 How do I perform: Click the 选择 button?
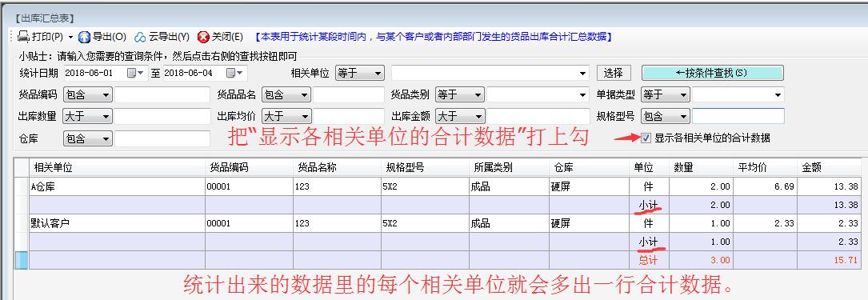coord(614,73)
